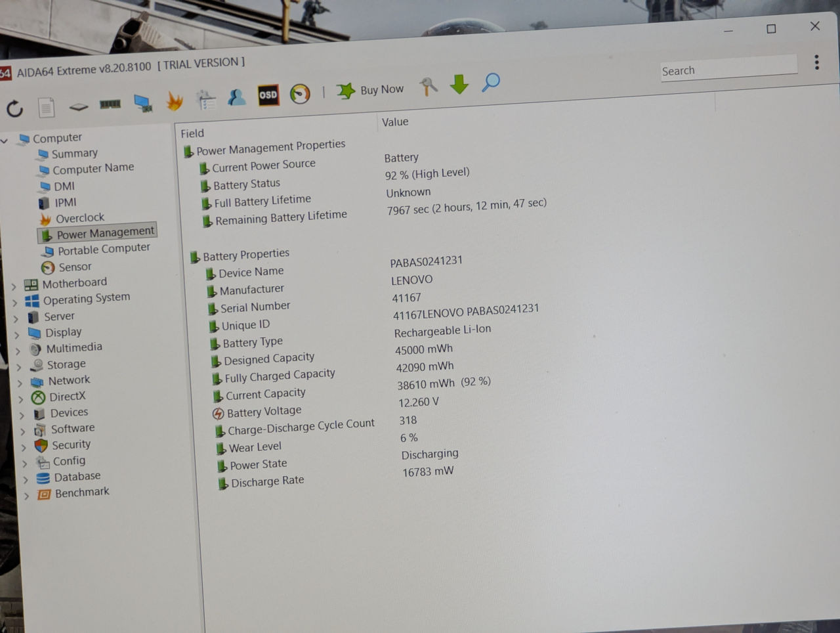
Task: Click the Storage disk icon
Action: click(37, 365)
